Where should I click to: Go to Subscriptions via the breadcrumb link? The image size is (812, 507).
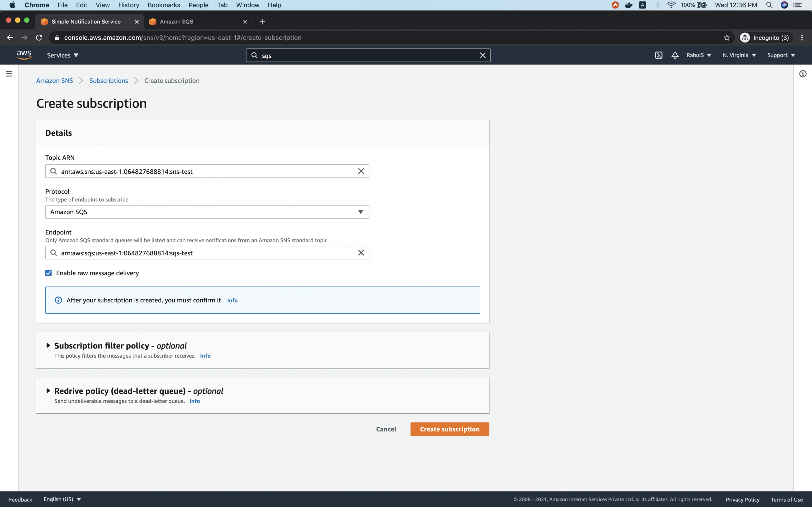click(x=108, y=80)
